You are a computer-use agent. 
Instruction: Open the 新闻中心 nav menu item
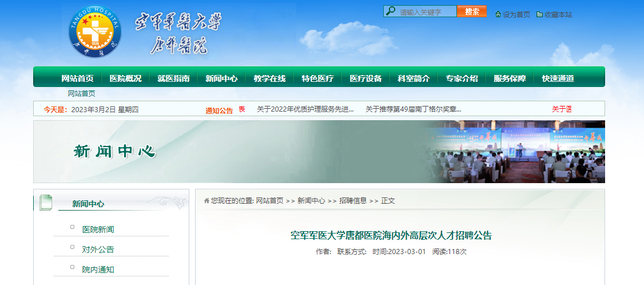[222, 78]
